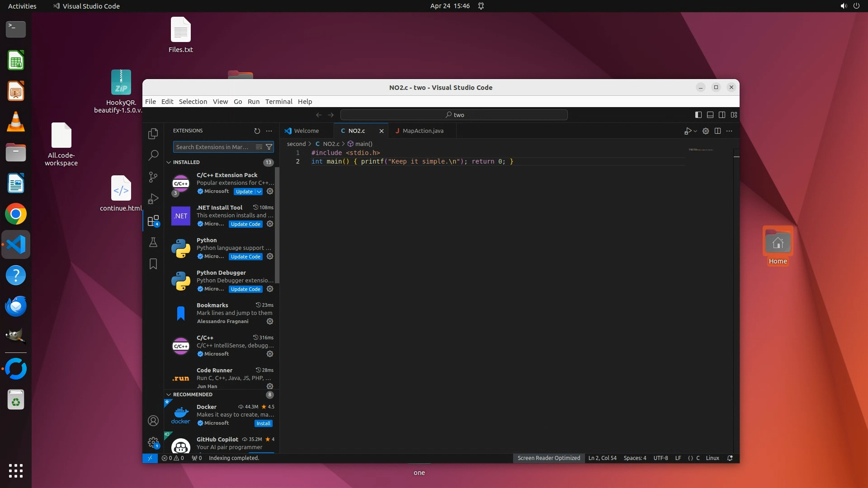
Task: Open Run and Debug view
Action: 153,199
